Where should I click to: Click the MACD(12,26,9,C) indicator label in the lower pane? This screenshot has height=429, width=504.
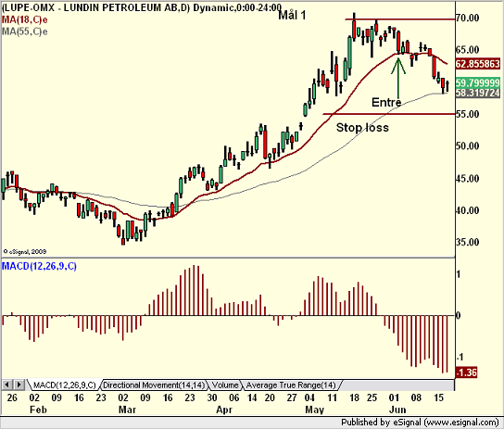point(39,266)
